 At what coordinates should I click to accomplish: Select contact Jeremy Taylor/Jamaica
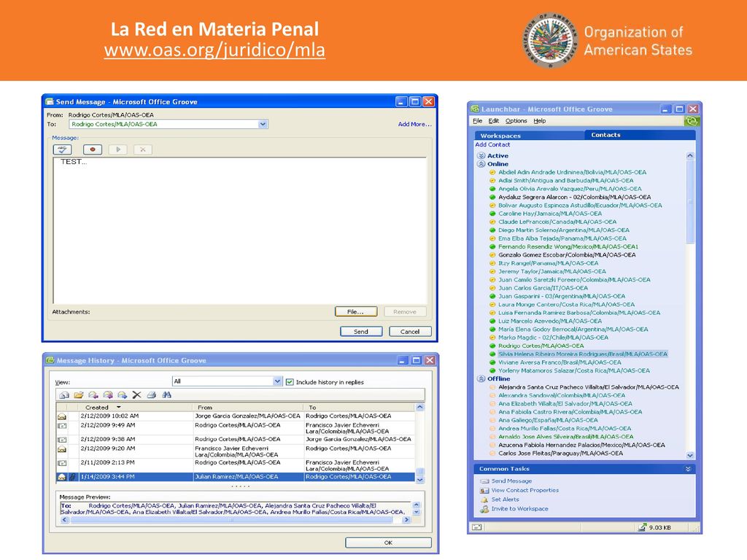tap(552, 271)
